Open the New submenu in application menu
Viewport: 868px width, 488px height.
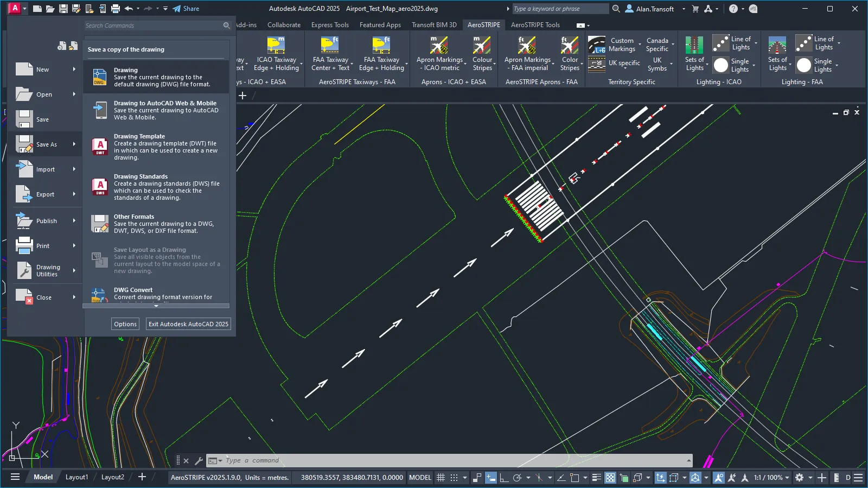point(46,69)
